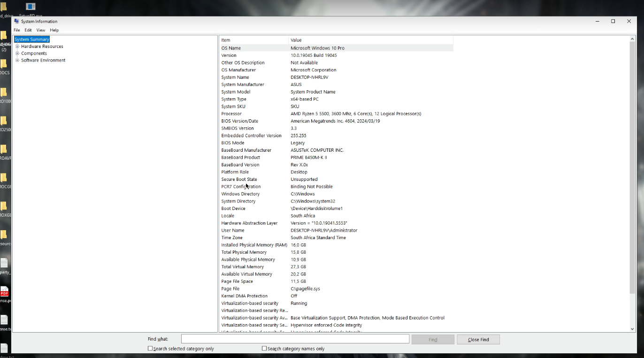644x358 pixels.
Task: Select the Secure Boot State item
Action: [239, 179]
